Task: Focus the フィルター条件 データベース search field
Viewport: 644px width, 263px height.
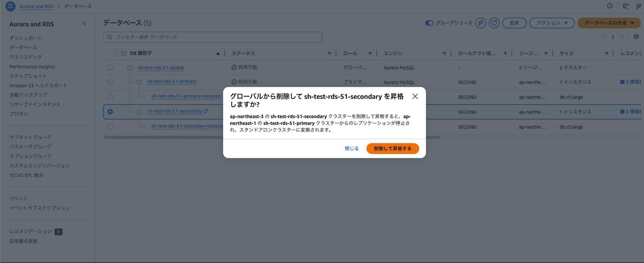Action: (213, 37)
